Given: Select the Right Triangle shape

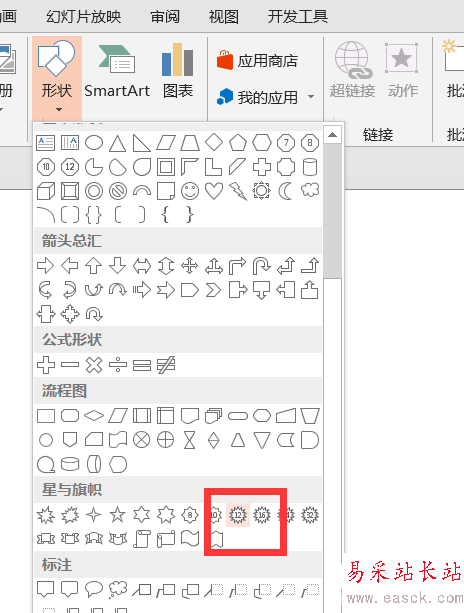Looking at the screenshot, I should coord(142,143).
